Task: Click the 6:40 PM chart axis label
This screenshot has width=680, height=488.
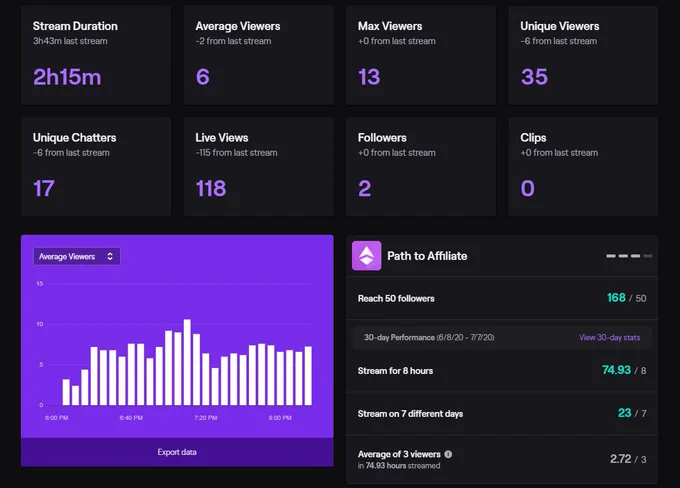Action: [131, 418]
